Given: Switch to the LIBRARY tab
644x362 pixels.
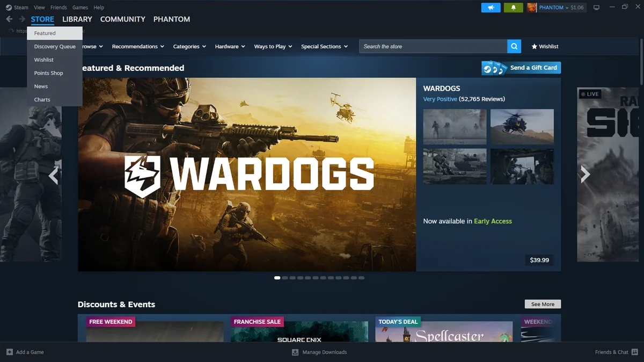Looking at the screenshot, I should pyautogui.click(x=77, y=19).
